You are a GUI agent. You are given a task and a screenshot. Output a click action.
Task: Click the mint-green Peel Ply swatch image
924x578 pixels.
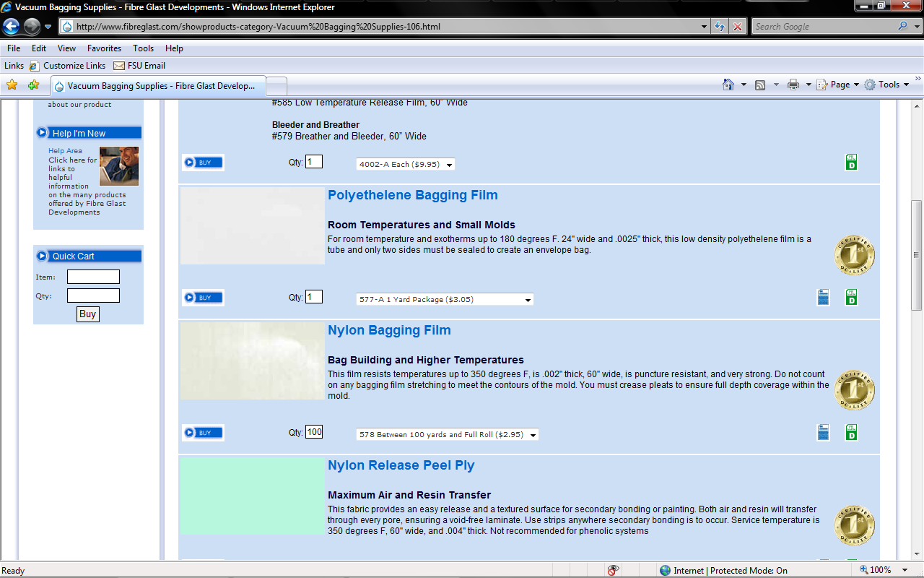click(252, 496)
